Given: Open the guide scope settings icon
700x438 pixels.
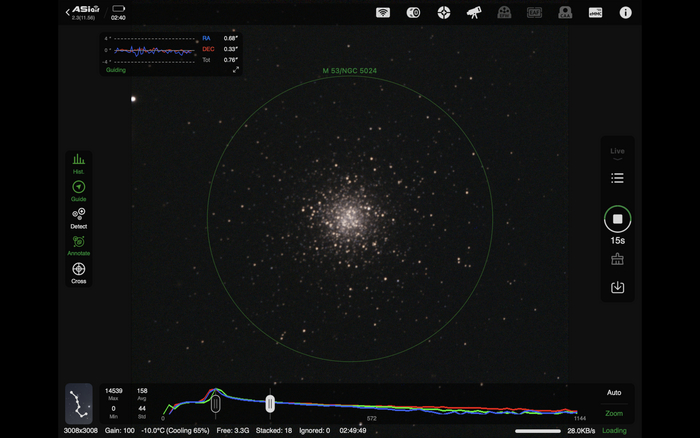Looking at the screenshot, I should pyautogui.click(x=444, y=13).
